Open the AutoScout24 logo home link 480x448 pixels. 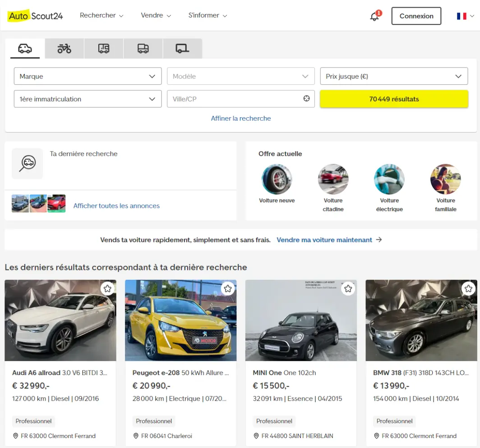36,16
